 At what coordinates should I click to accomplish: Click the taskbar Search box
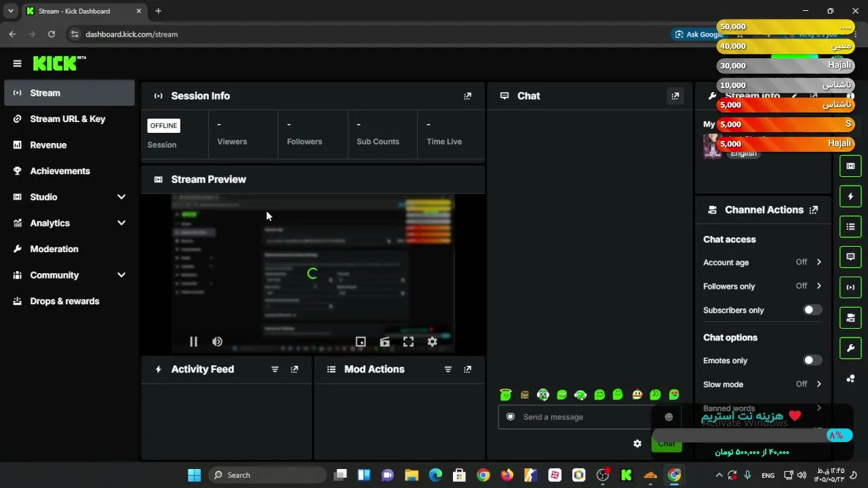[267, 475]
